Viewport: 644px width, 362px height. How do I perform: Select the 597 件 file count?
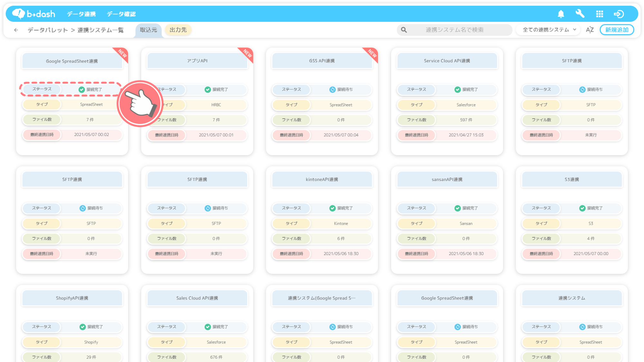tap(466, 120)
